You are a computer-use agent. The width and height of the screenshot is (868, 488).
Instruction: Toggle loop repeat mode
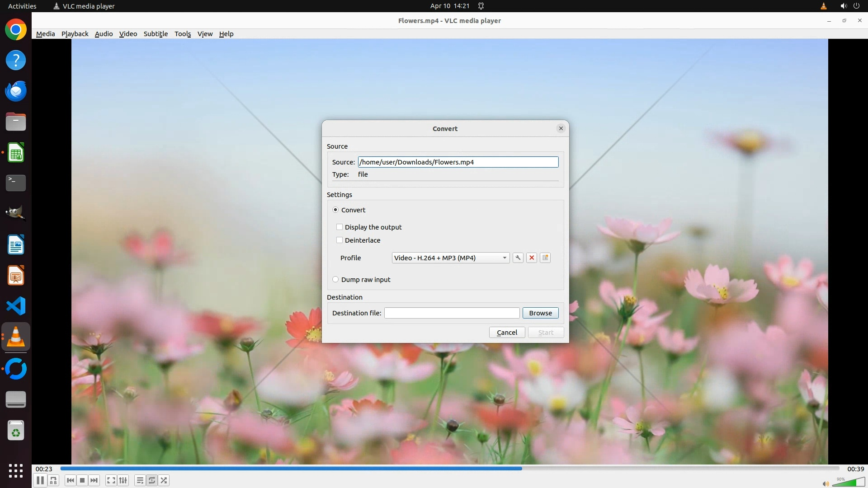pyautogui.click(x=152, y=480)
